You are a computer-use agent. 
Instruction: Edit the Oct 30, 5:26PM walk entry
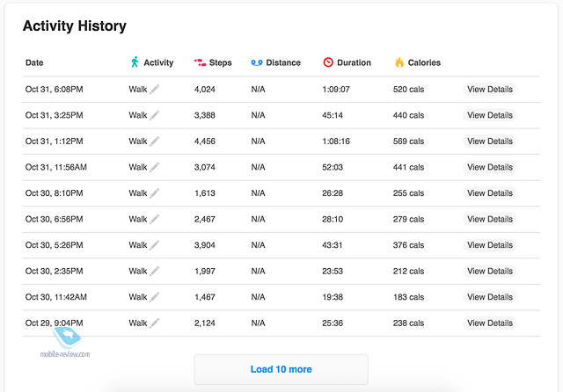pyautogui.click(x=155, y=245)
